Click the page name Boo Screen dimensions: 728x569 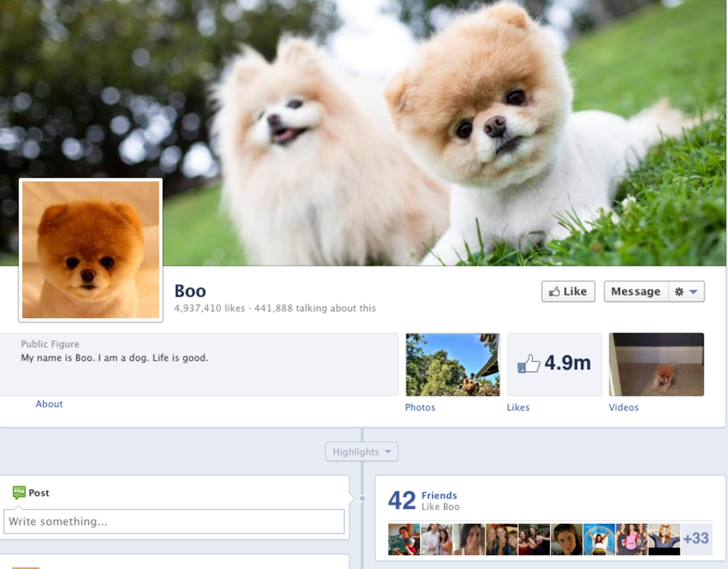(190, 291)
